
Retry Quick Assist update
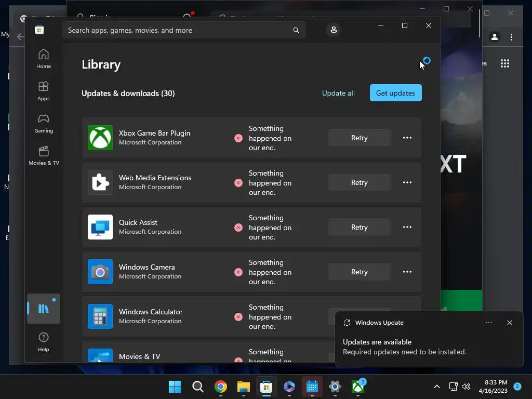360,227
